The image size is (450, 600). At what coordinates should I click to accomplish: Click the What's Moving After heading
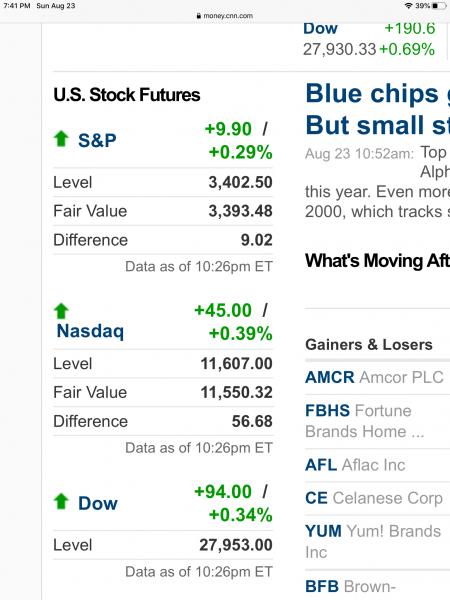(x=378, y=261)
